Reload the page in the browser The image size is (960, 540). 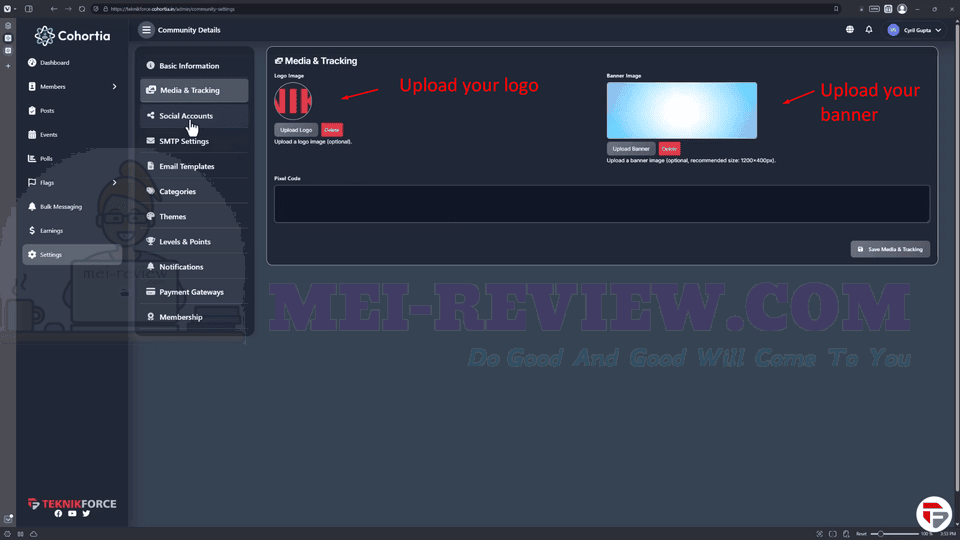82,9
